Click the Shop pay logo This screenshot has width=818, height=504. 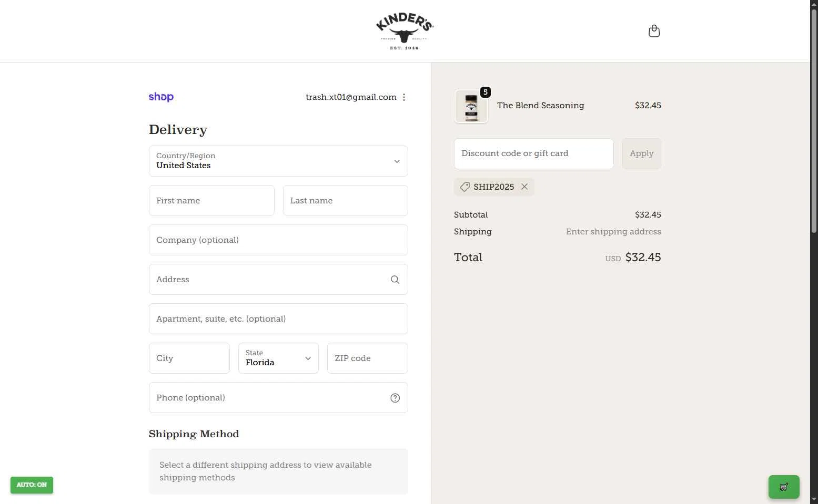(161, 97)
